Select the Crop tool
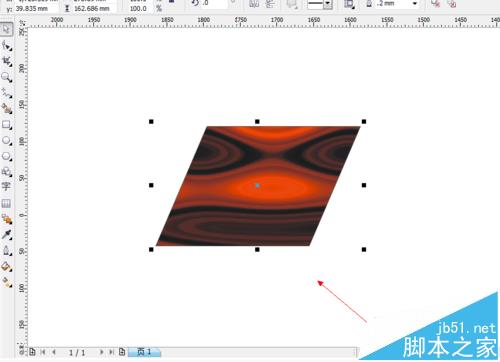 pyautogui.click(x=6, y=61)
